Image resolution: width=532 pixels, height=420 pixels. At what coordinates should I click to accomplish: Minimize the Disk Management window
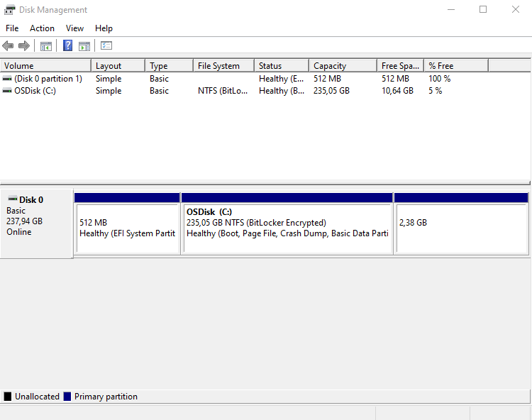[x=451, y=9]
